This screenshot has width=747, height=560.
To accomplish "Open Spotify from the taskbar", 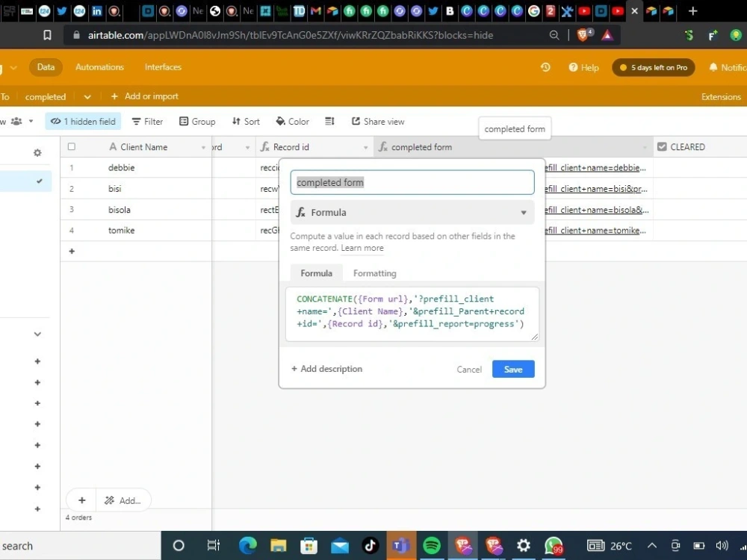I will [432, 545].
